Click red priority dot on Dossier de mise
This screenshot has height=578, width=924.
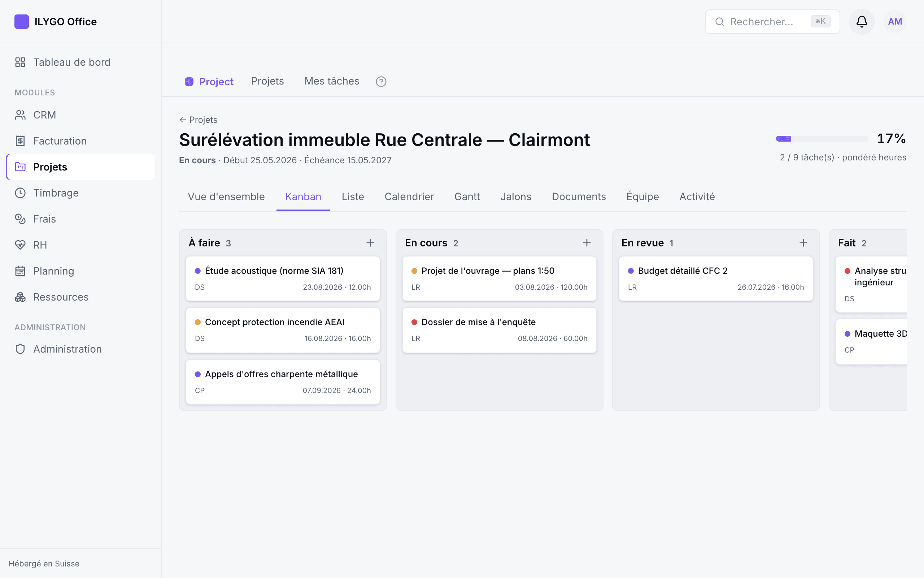coord(414,322)
